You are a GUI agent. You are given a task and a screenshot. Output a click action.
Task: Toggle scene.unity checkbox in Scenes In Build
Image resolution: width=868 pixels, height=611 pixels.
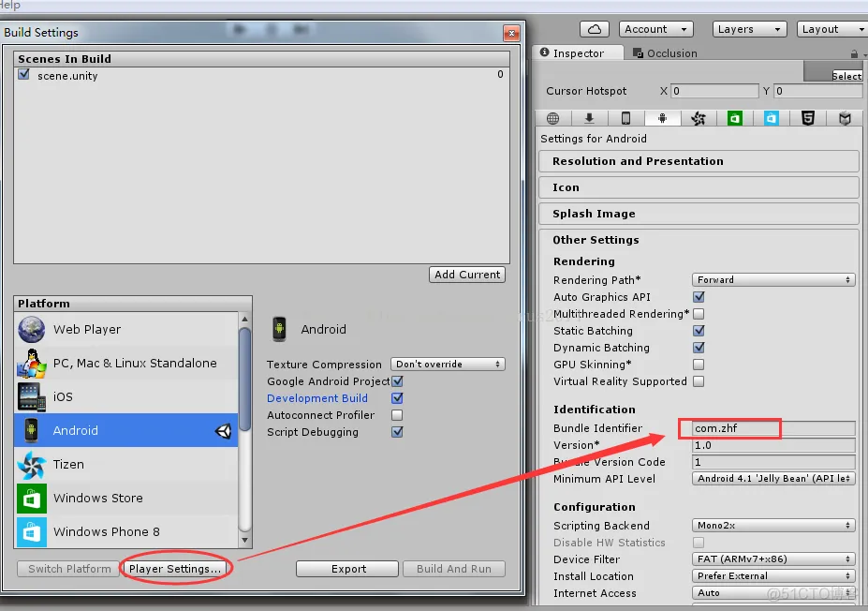click(23, 74)
